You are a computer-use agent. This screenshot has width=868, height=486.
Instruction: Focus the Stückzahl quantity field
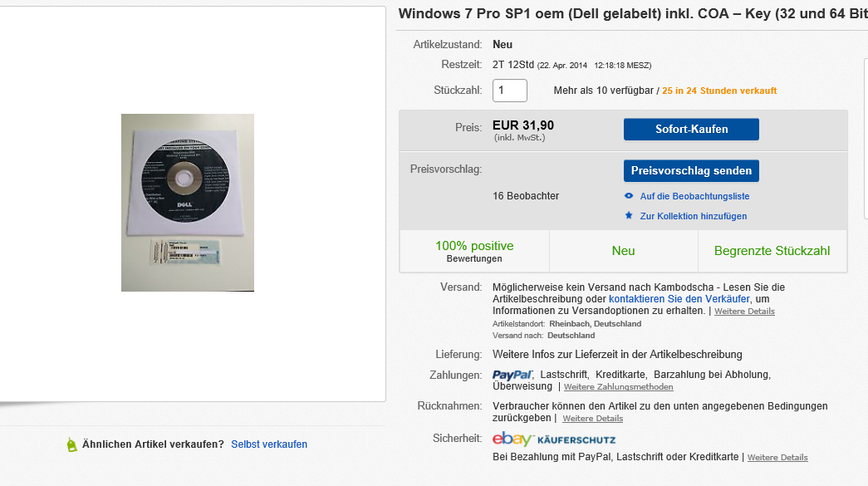pos(510,91)
